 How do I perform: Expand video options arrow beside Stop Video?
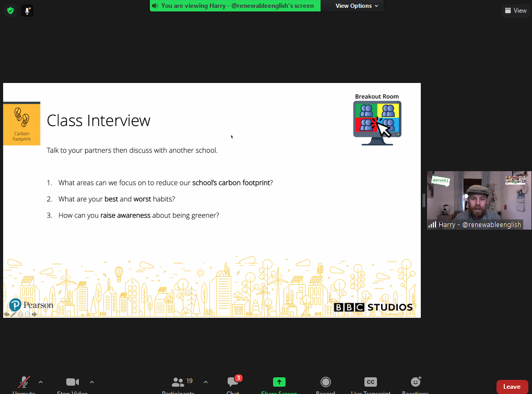pyautogui.click(x=92, y=382)
